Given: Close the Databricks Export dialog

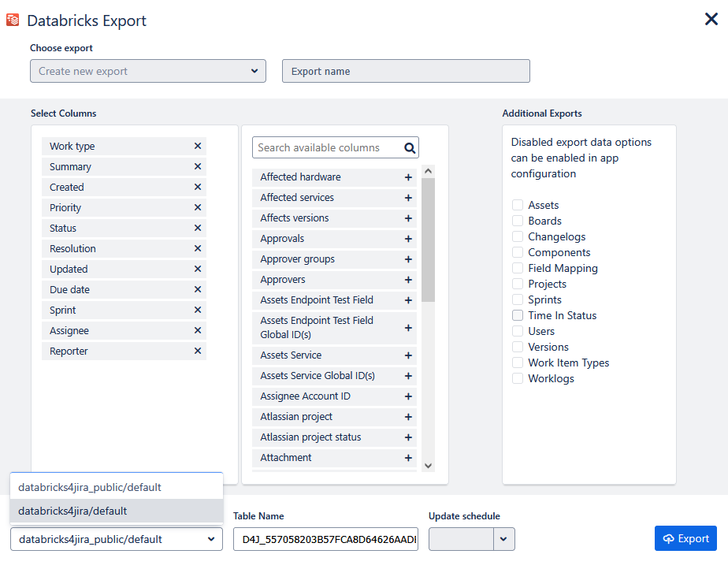Looking at the screenshot, I should [711, 20].
